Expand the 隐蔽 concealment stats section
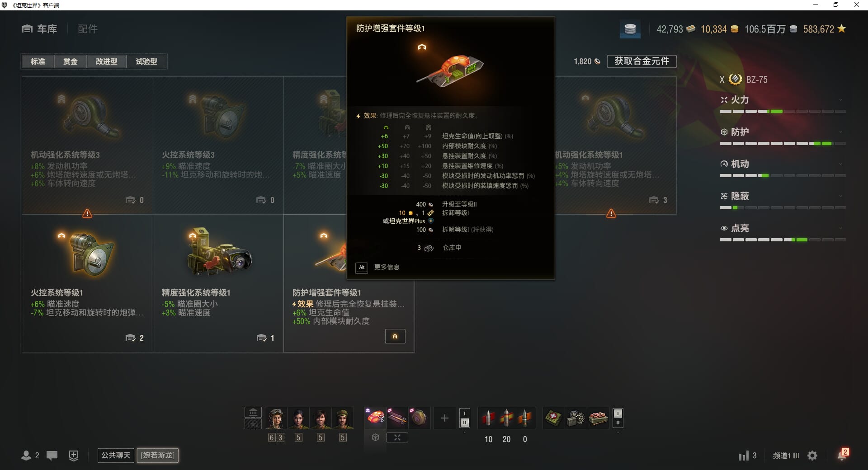This screenshot has width=868, height=470. (x=783, y=196)
